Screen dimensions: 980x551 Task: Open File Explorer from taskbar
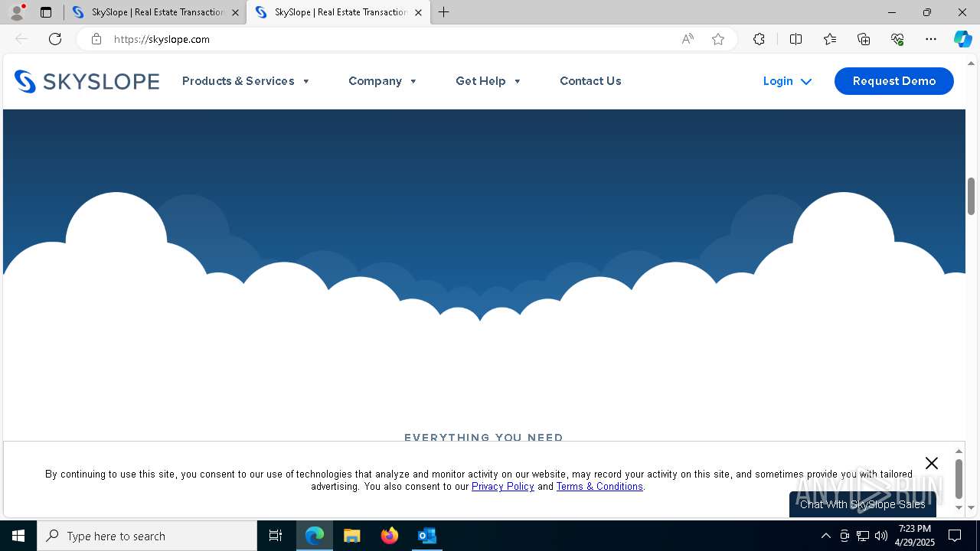(352, 536)
